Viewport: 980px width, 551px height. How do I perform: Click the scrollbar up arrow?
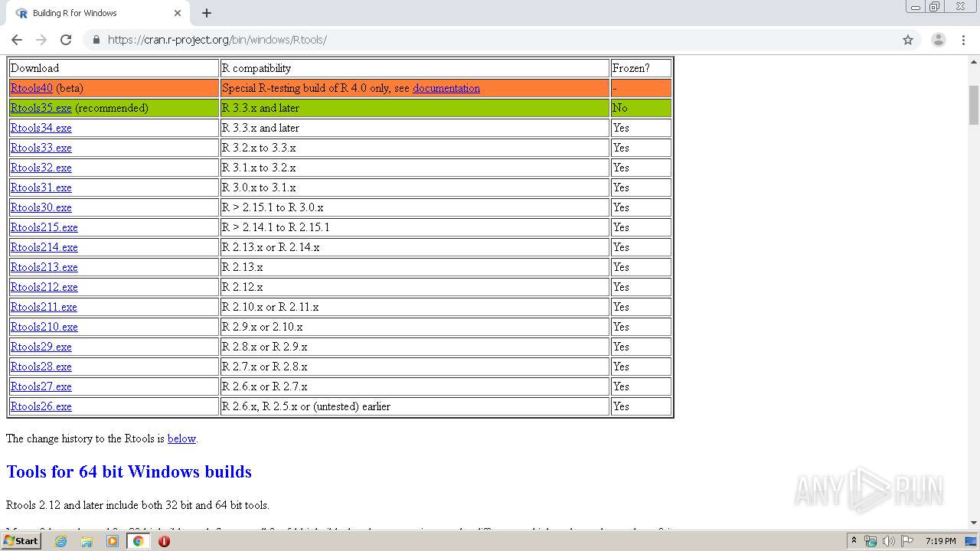pos(974,61)
